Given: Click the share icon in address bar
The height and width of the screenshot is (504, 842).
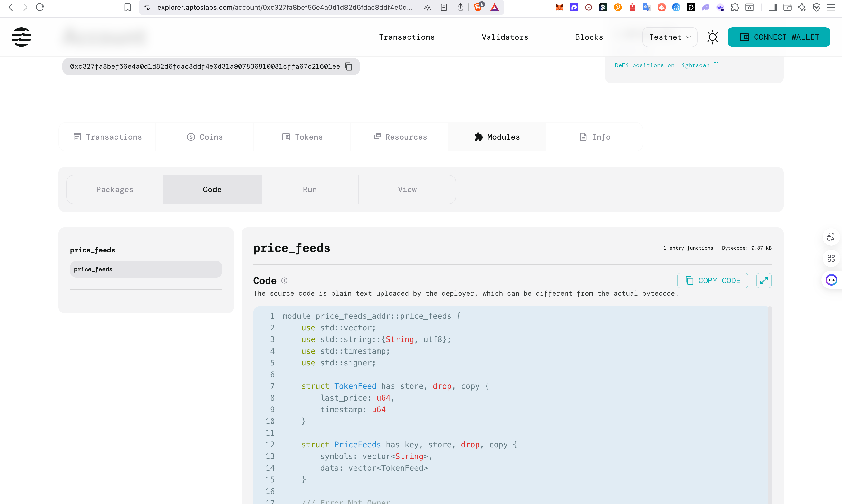Looking at the screenshot, I should coord(460,7).
